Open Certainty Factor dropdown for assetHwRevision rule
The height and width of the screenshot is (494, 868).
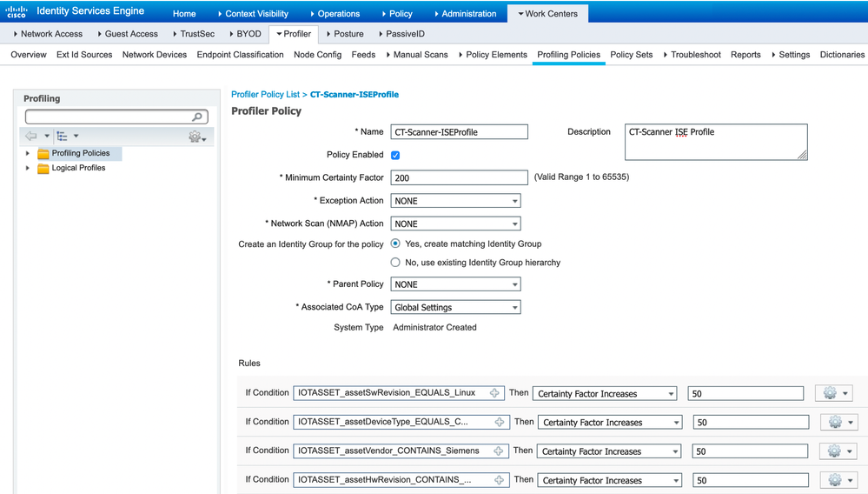tap(609, 480)
